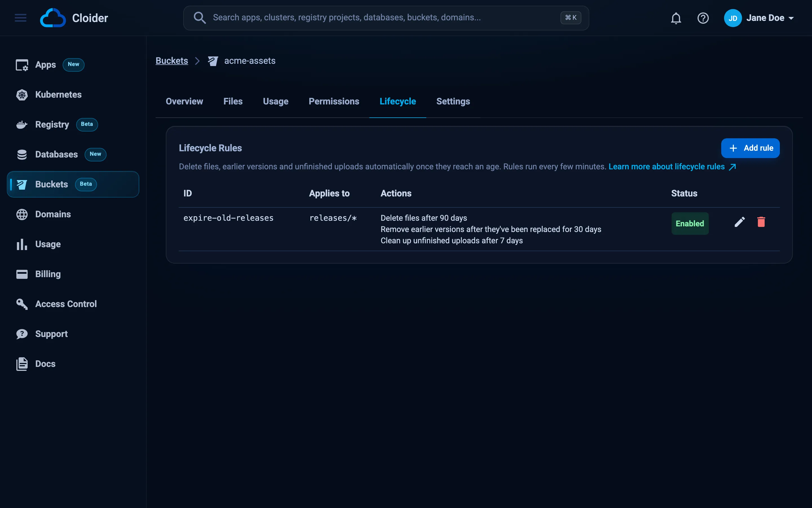Click the Apps sidebar icon
812x508 pixels.
tap(22, 65)
